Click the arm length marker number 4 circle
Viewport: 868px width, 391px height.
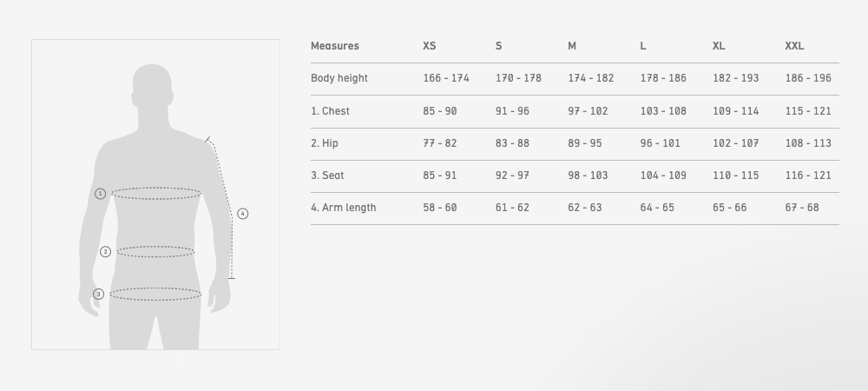pyautogui.click(x=243, y=214)
